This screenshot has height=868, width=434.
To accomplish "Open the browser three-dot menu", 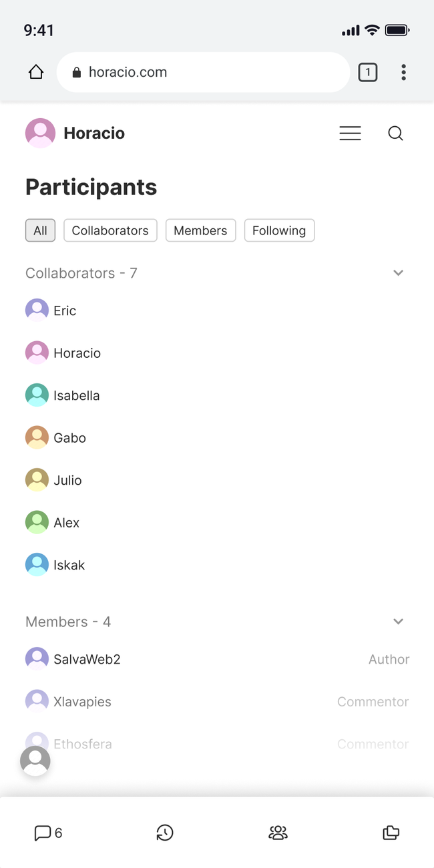I will click(403, 72).
